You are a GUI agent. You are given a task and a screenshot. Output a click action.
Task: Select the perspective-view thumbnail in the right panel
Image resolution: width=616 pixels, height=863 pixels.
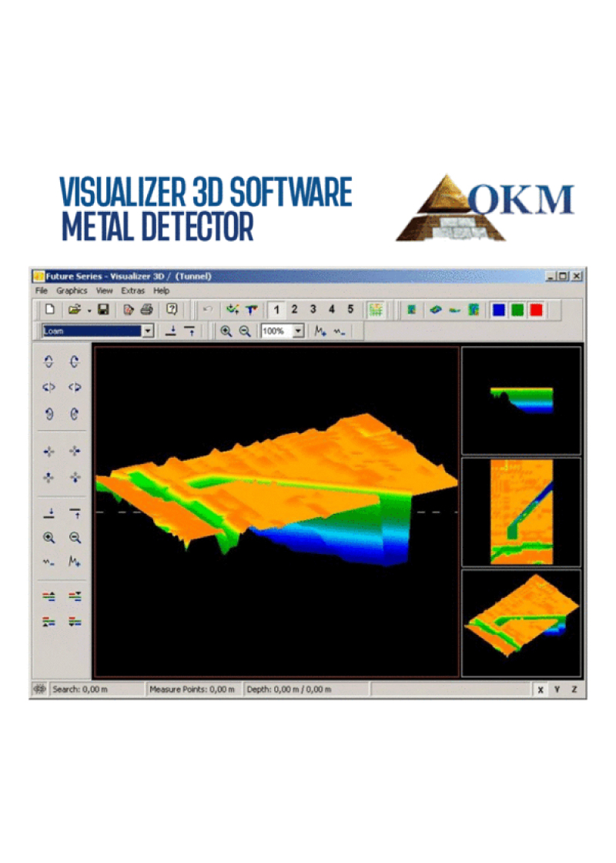click(x=521, y=623)
